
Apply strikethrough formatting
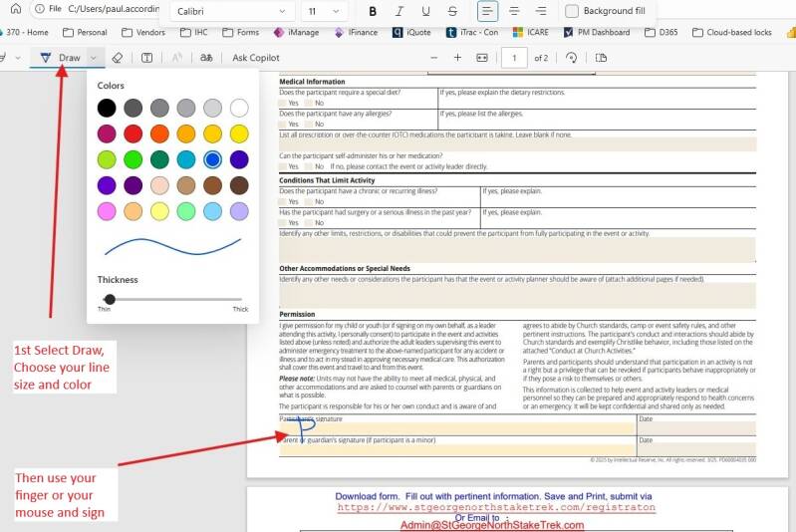click(x=453, y=11)
